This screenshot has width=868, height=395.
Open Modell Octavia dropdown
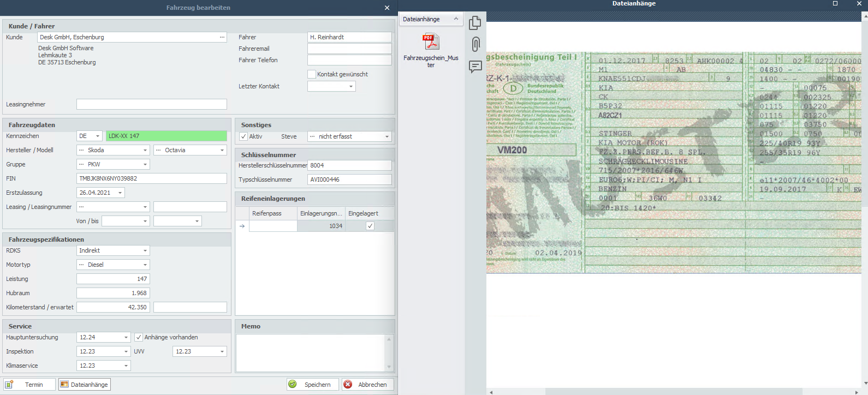pos(222,150)
